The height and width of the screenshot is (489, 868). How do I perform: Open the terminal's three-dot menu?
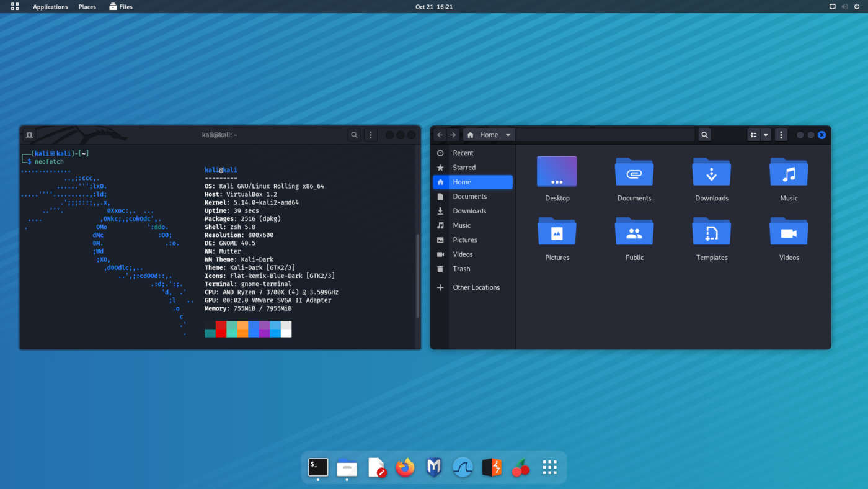point(370,135)
